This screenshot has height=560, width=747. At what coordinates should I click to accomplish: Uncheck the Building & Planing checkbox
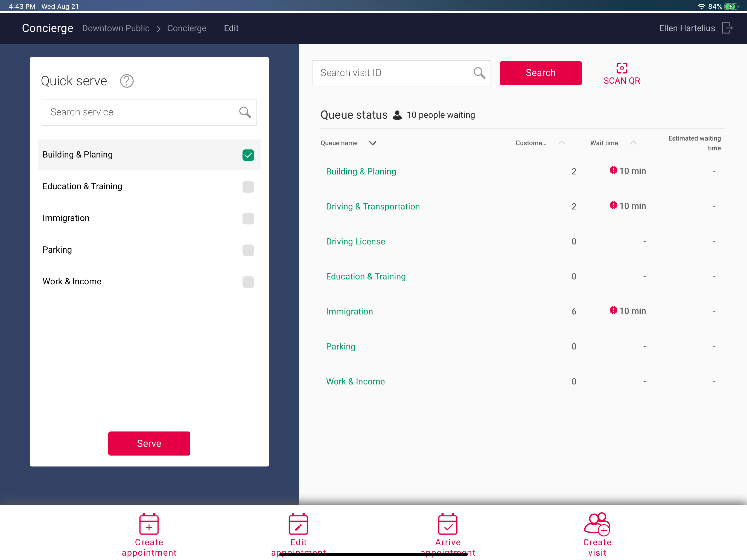coord(248,155)
